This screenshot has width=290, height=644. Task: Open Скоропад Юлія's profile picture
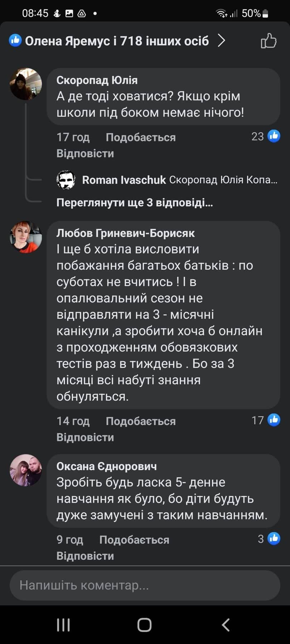point(25,83)
